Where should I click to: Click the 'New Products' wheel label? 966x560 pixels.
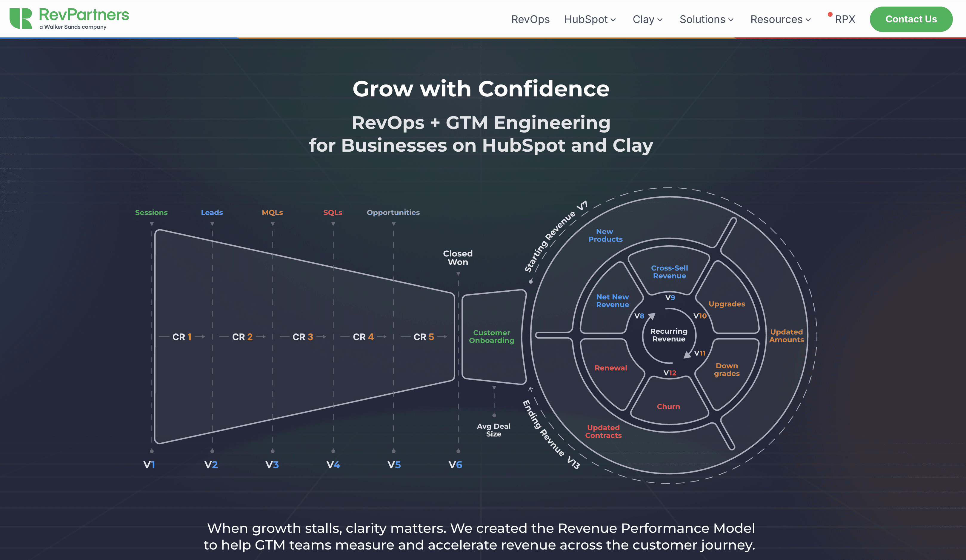point(605,235)
